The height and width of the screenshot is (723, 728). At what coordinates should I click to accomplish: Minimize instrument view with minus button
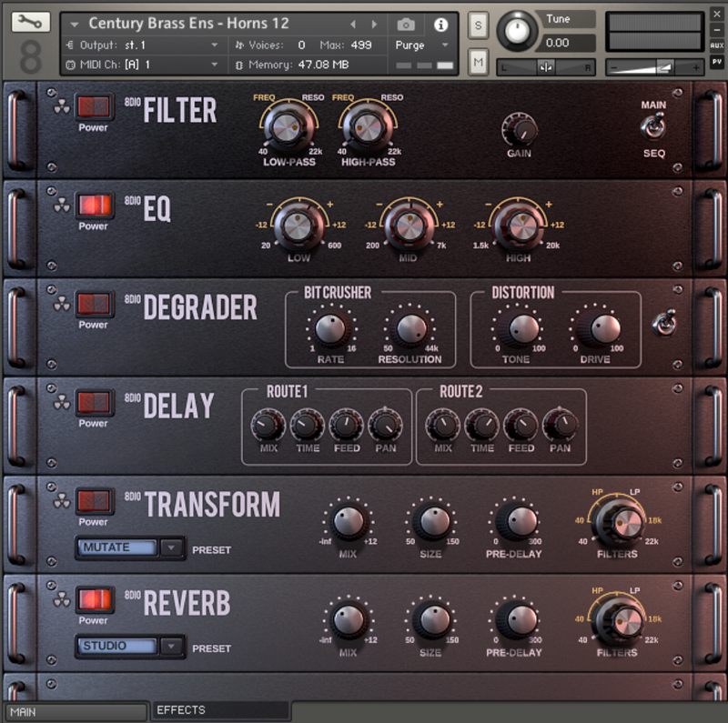pos(717,30)
